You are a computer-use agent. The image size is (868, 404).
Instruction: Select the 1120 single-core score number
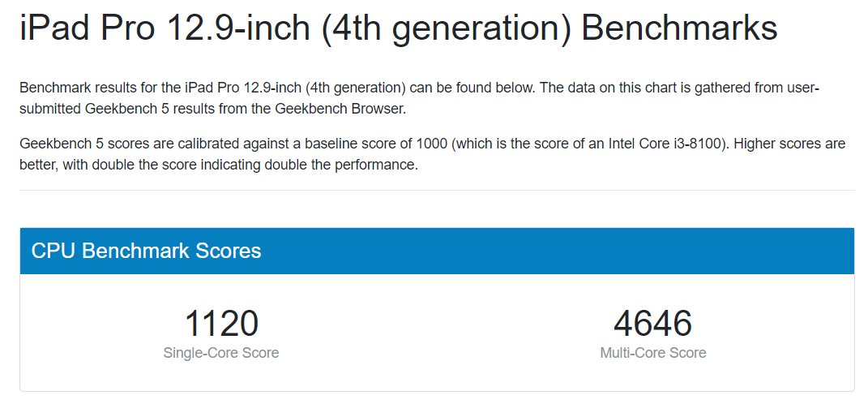click(221, 324)
